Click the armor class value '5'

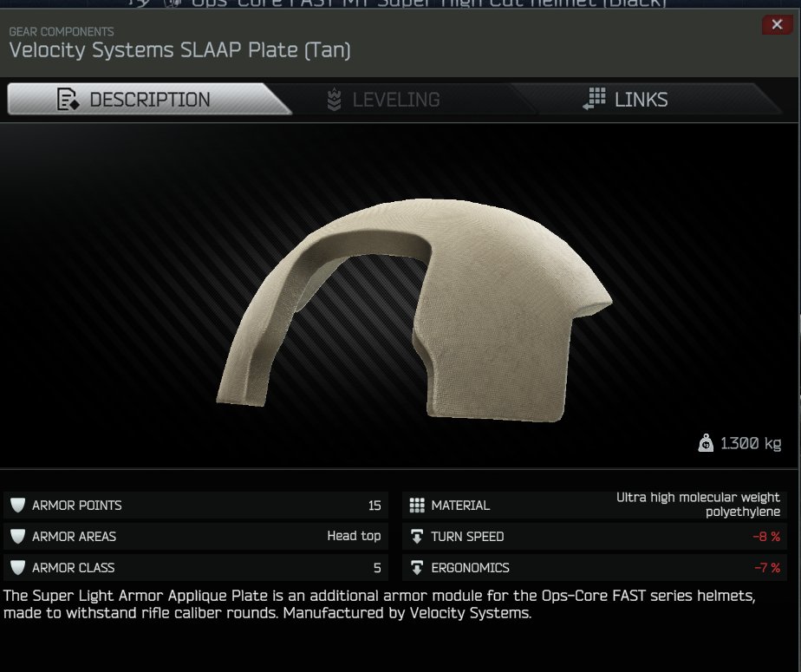377,568
